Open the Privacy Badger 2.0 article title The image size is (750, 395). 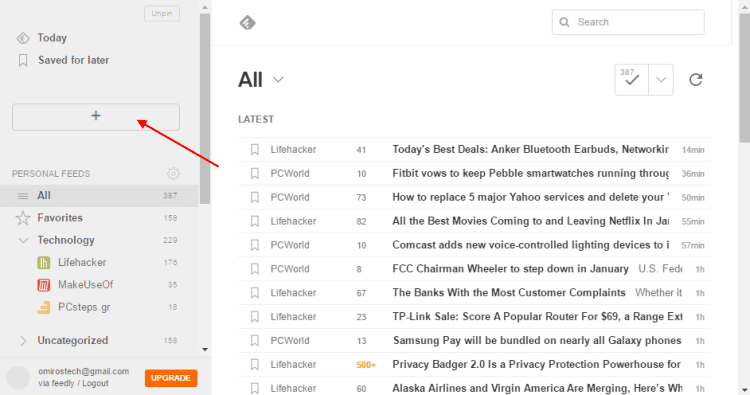536,364
